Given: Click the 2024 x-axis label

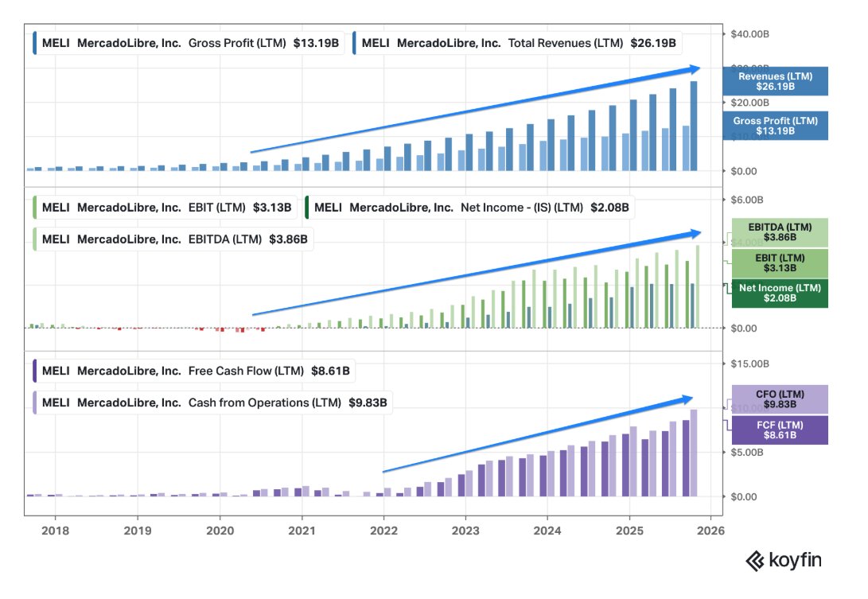Looking at the screenshot, I should pyautogui.click(x=547, y=531).
